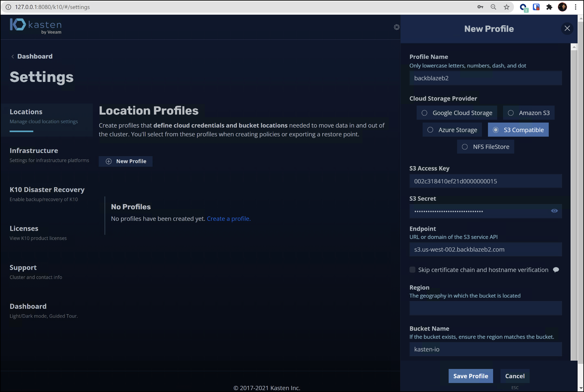This screenshot has height=392, width=584.
Task: Open the Support section
Action: click(36, 272)
